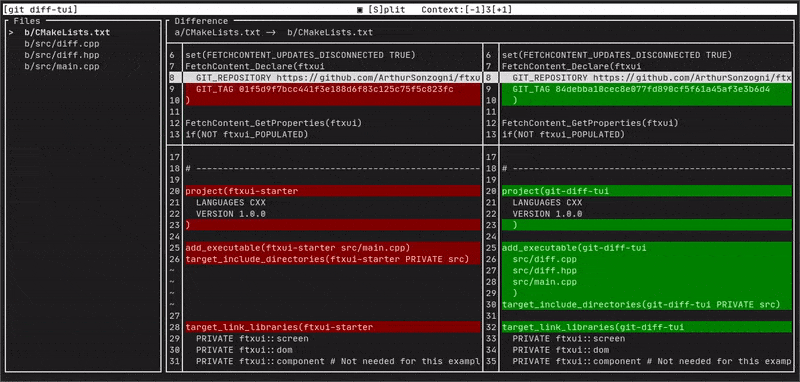Screen dimensions: 800x382
Task: Toggle the [S]plit view checkbox
Action: [381, 10]
